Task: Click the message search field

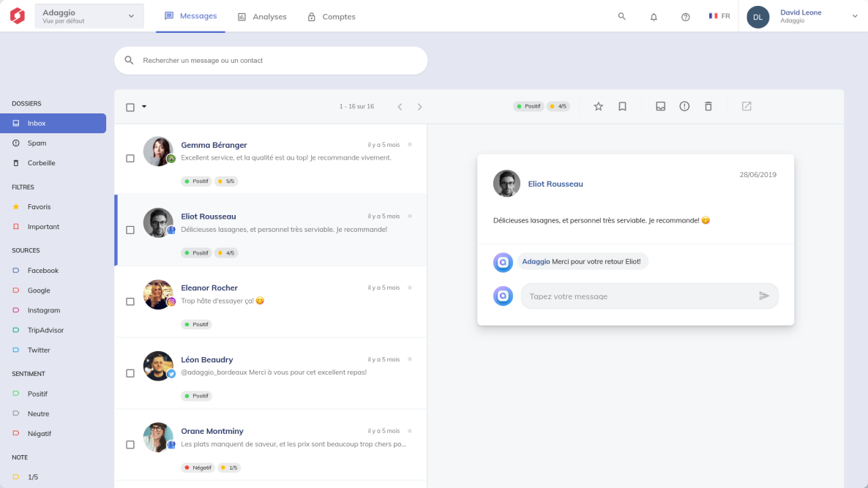Action: point(271,60)
